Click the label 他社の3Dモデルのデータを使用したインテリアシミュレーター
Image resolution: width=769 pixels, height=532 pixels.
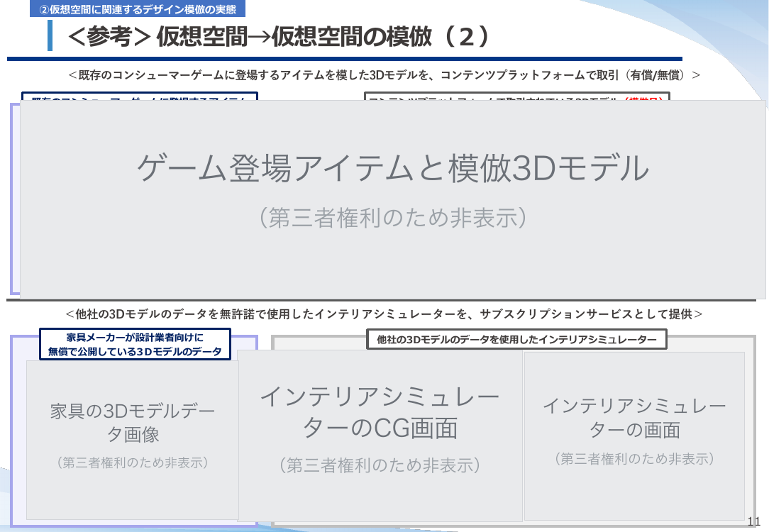coord(516,339)
